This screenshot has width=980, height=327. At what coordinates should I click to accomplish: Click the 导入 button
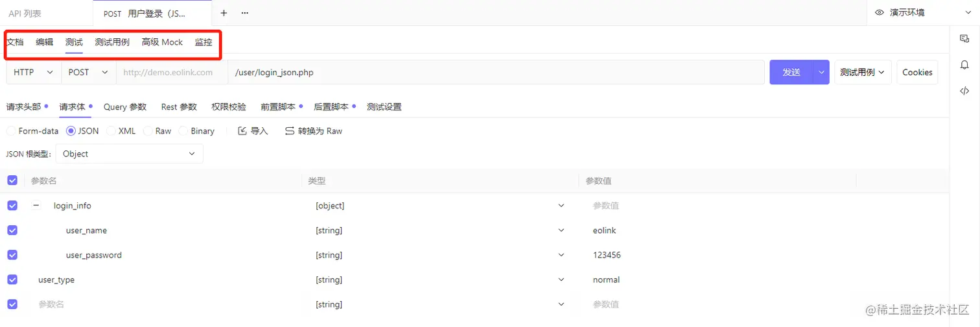[253, 131]
